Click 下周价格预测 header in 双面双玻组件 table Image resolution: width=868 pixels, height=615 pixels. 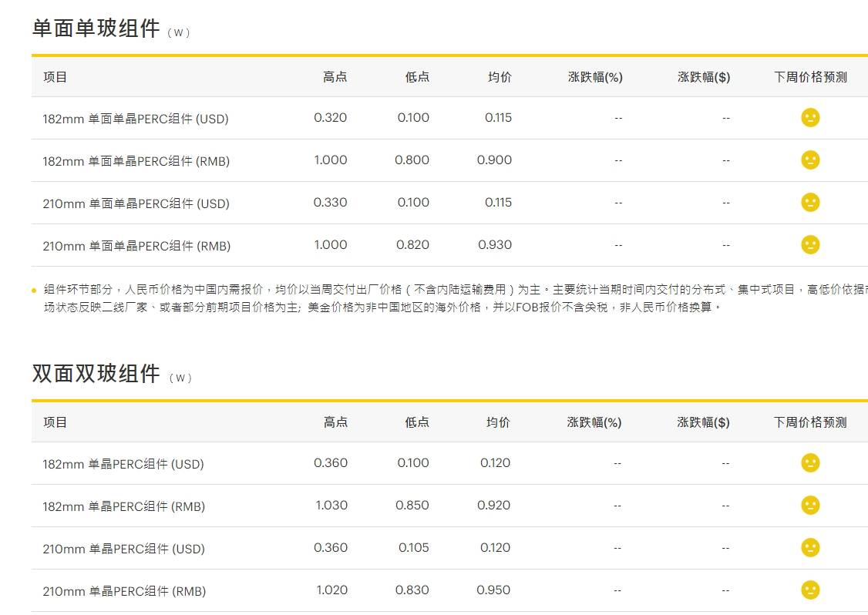810,422
